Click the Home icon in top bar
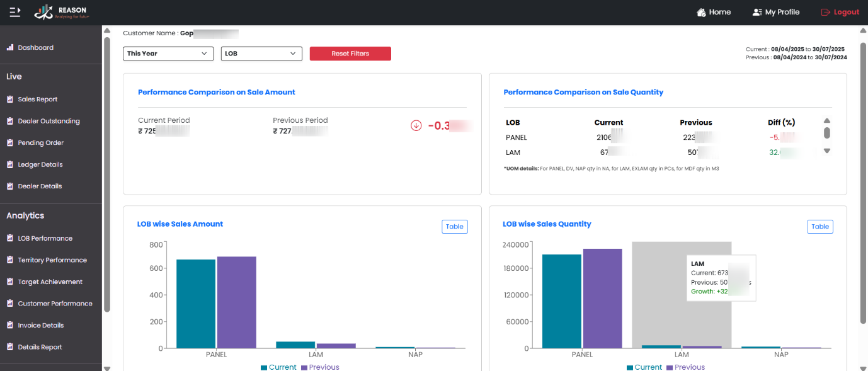The width and height of the screenshot is (868, 371). (701, 12)
